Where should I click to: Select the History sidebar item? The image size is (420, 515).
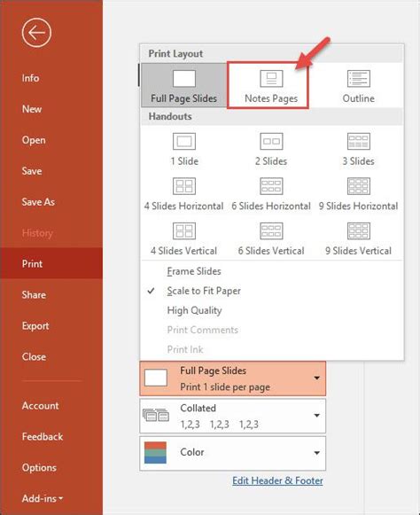click(x=37, y=233)
